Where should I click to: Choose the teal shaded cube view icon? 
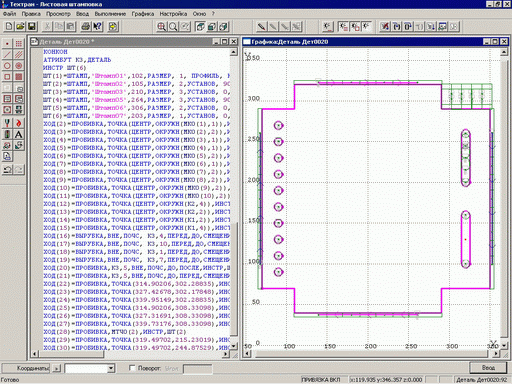point(212,26)
